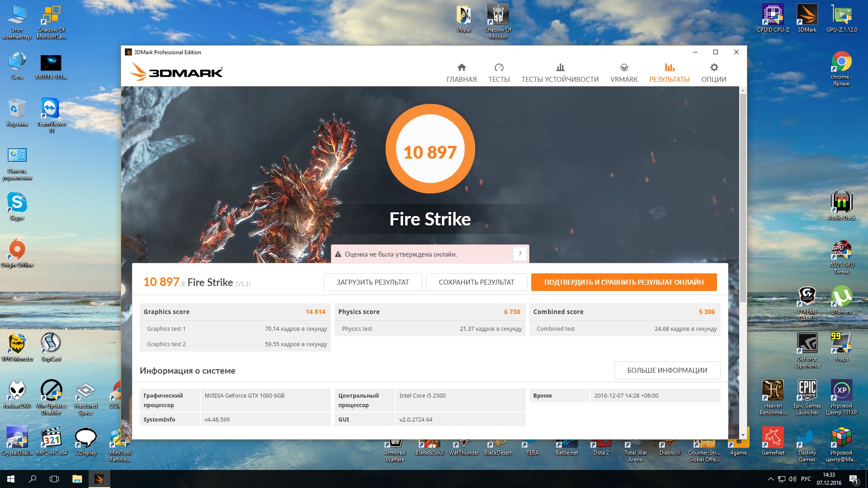Click the 3DMark logo

pos(176,71)
